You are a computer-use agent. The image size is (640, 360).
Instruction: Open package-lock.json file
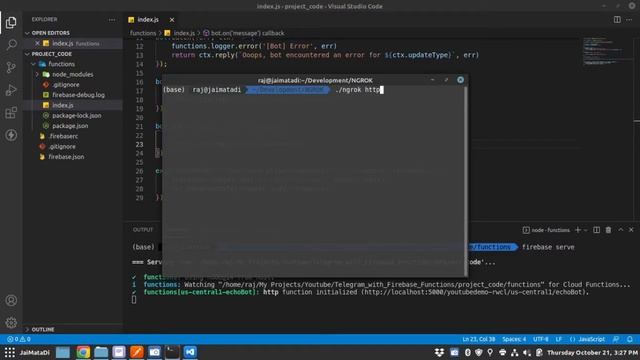(x=76, y=116)
